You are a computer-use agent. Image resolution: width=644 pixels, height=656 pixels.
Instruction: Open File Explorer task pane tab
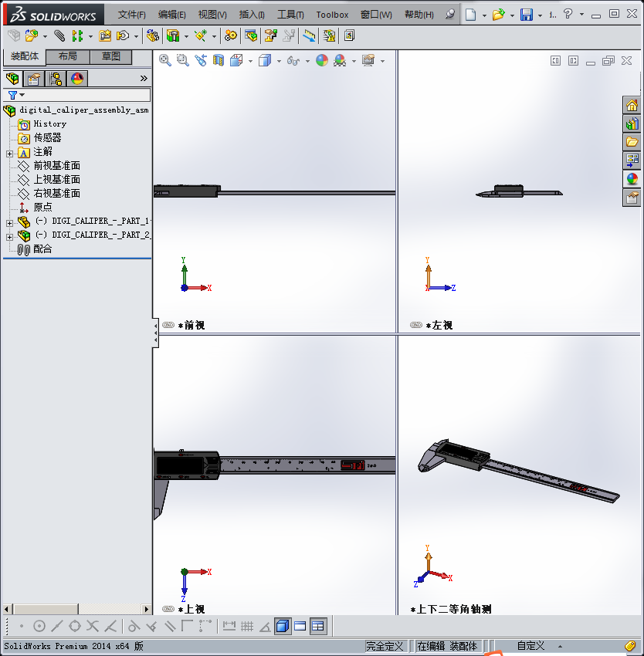point(632,142)
